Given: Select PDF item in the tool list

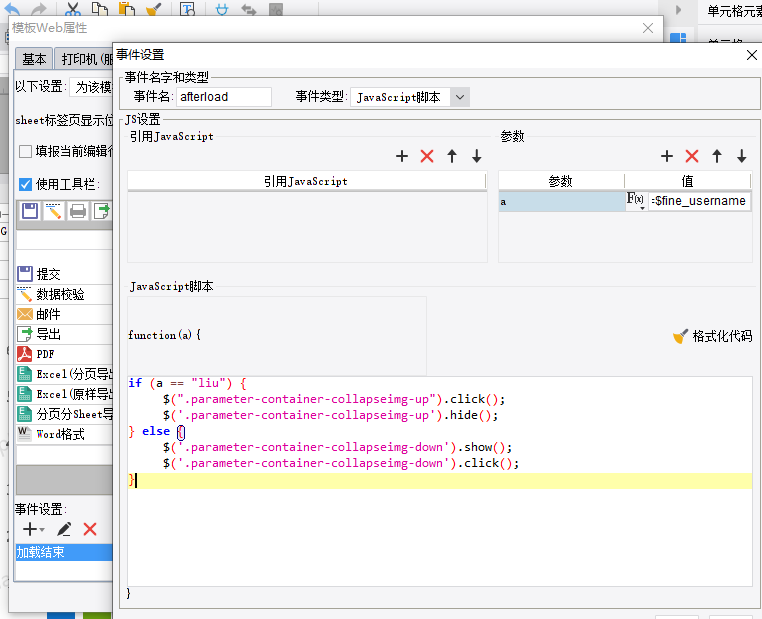Looking at the screenshot, I should [x=64, y=354].
